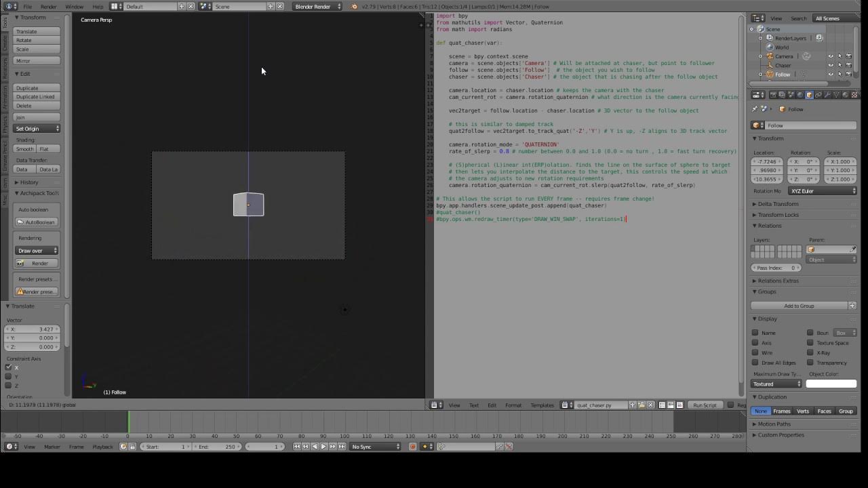Click the Camera object icon in outliner
This screenshot has width=868, height=488.
(x=770, y=56)
